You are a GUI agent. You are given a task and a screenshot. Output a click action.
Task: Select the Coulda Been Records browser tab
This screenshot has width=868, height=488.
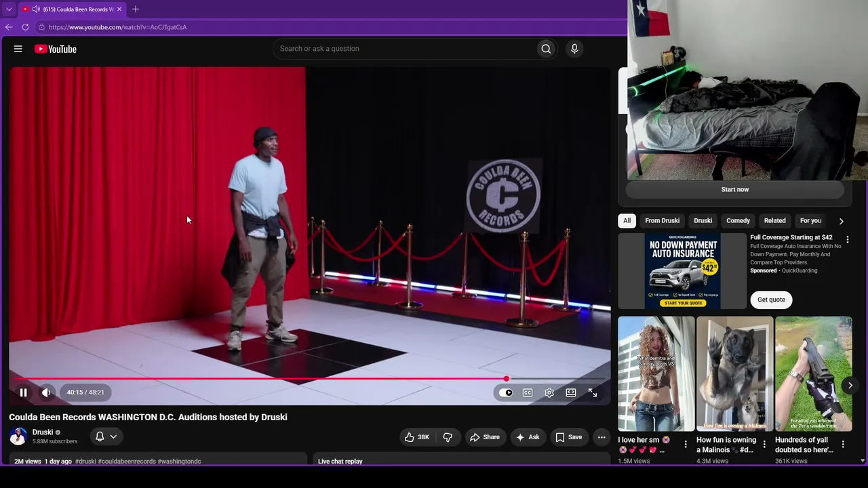pos(72,9)
